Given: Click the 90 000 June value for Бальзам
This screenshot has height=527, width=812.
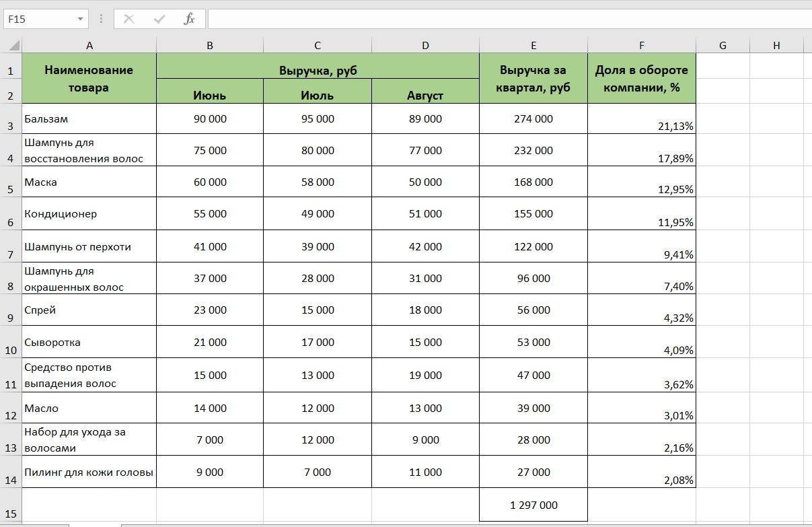Looking at the screenshot, I should coord(210,119).
